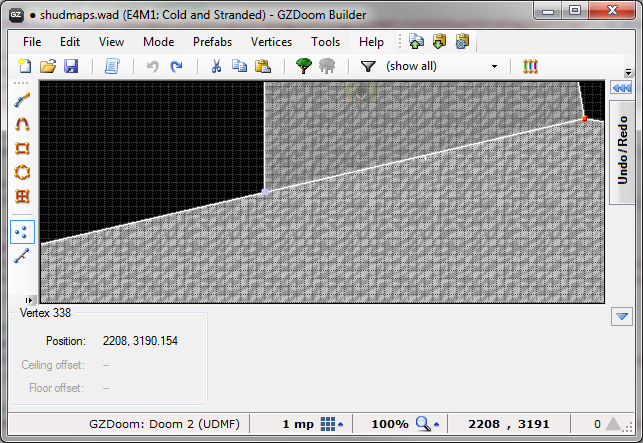The image size is (643, 443).
Task: Open the Vertices menu
Action: [271, 42]
